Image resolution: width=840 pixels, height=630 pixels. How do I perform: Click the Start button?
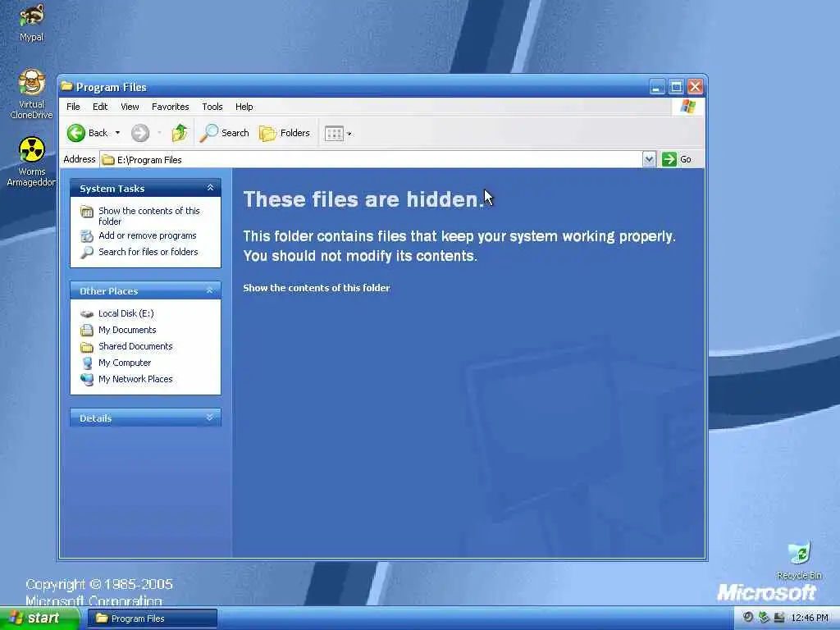pos(39,619)
